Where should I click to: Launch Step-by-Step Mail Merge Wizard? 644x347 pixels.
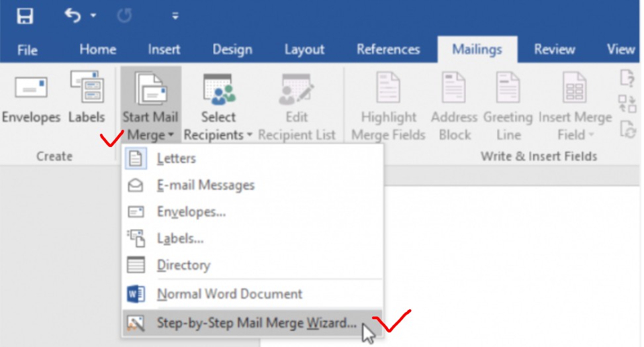(x=252, y=322)
